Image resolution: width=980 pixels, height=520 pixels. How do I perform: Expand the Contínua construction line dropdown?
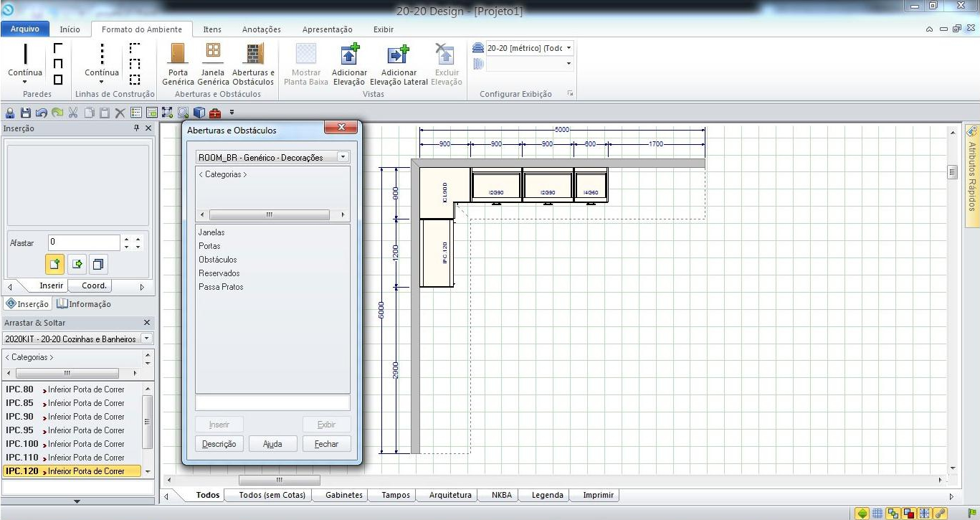tap(102, 82)
